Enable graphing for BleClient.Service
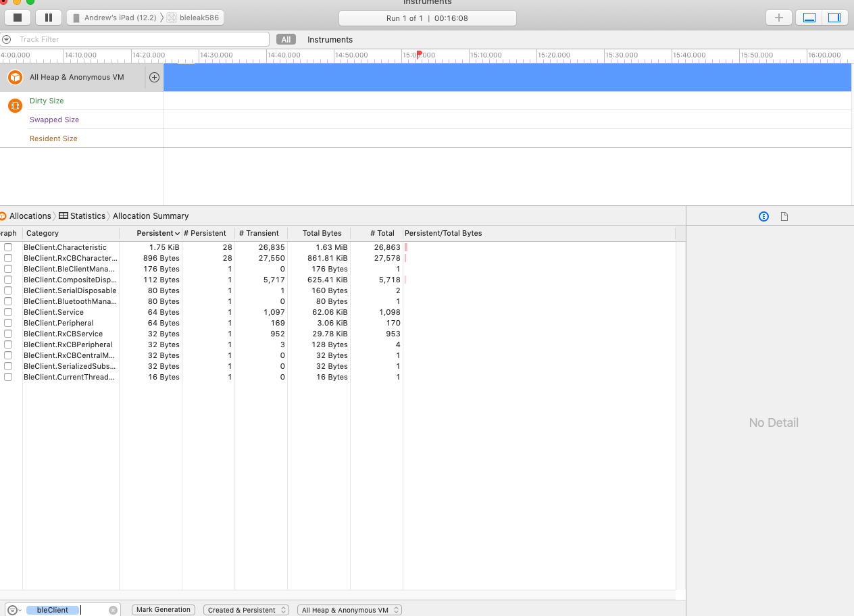Screen dimensions: 854x616 point(7,312)
